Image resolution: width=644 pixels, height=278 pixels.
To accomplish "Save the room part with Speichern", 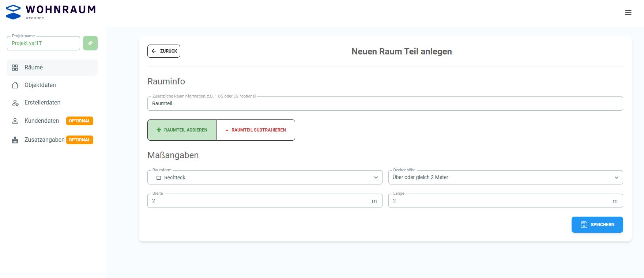I will [597, 225].
